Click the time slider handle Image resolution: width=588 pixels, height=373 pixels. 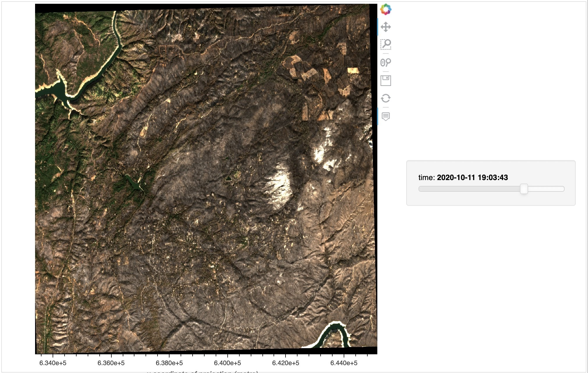point(524,189)
